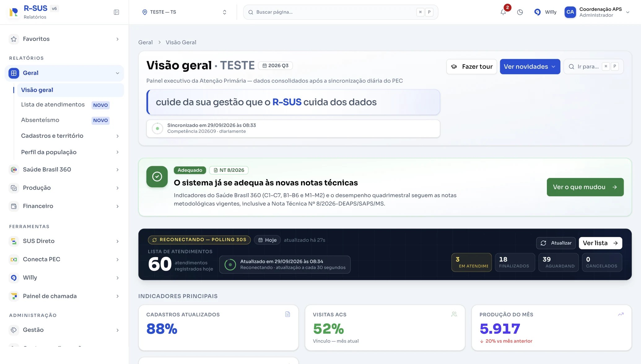Click the Visitas ACS people icon
Viewport: 641px width, 364px height.
(454, 314)
